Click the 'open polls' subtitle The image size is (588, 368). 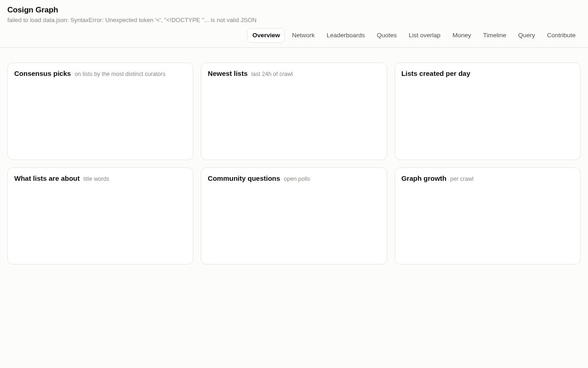click(297, 179)
